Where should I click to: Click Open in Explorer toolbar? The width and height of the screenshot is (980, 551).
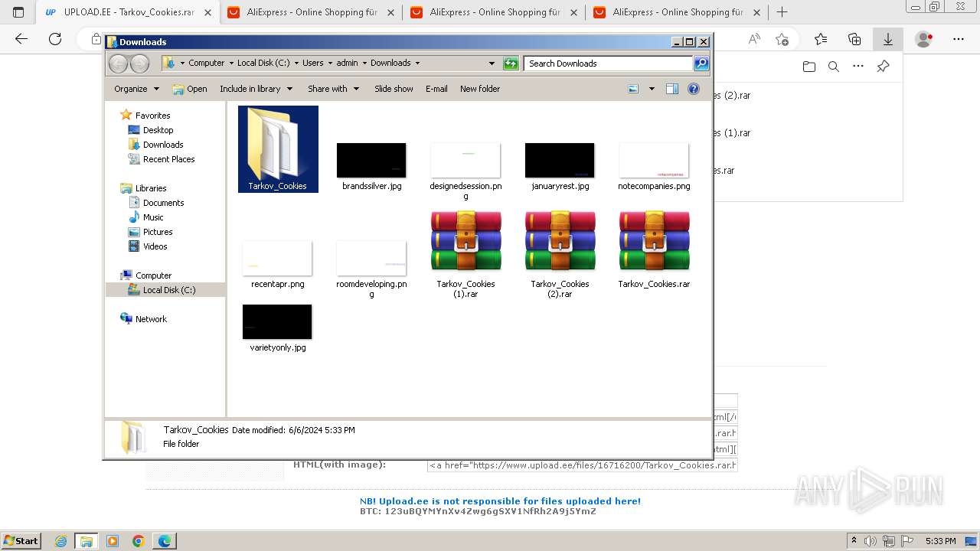click(x=190, y=89)
